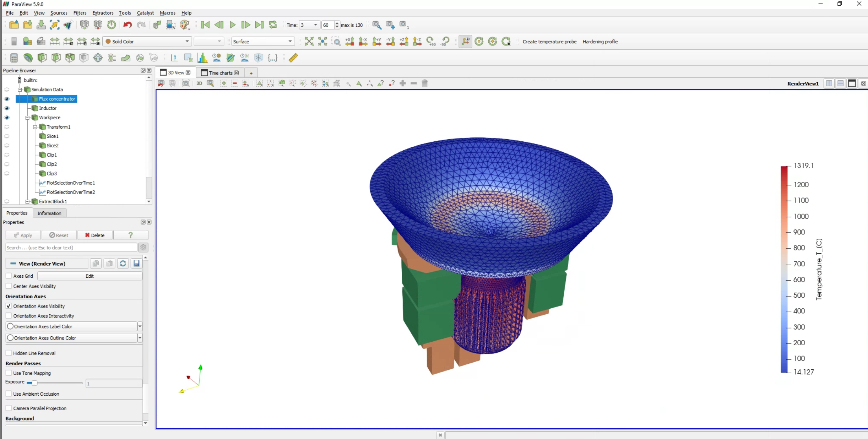Viewport: 868px width, 439px height.
Task: Click the Calculator filter icon
Action: [14, 58]
